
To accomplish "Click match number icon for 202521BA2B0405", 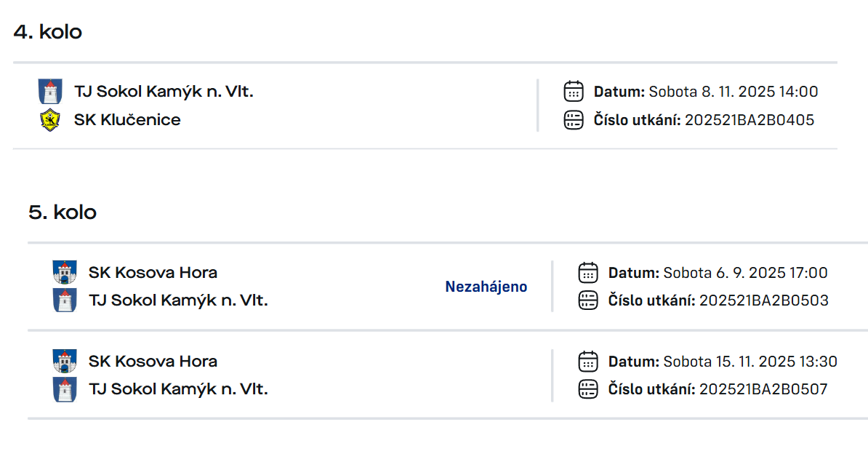I will click(x=574, y=120).
